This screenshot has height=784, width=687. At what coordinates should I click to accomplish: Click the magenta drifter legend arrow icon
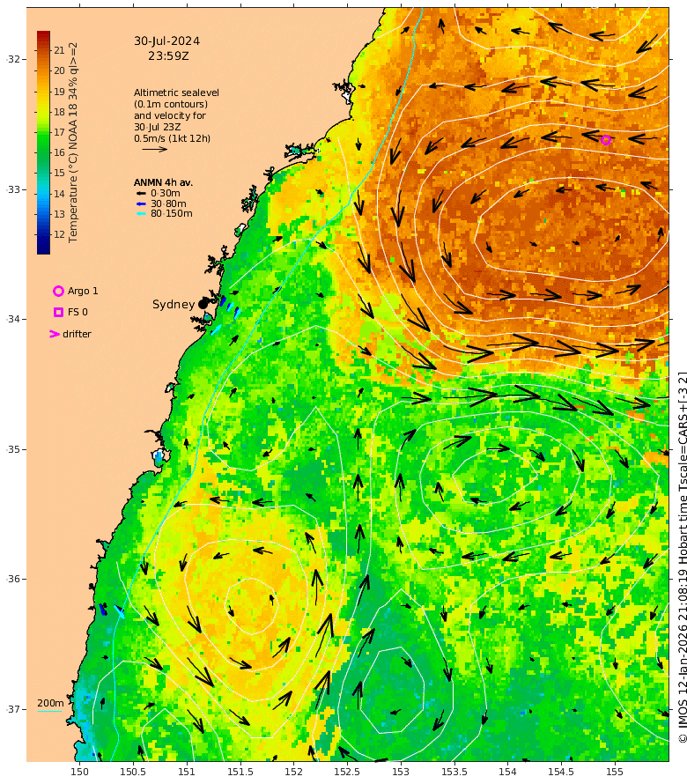pos(54,334)
